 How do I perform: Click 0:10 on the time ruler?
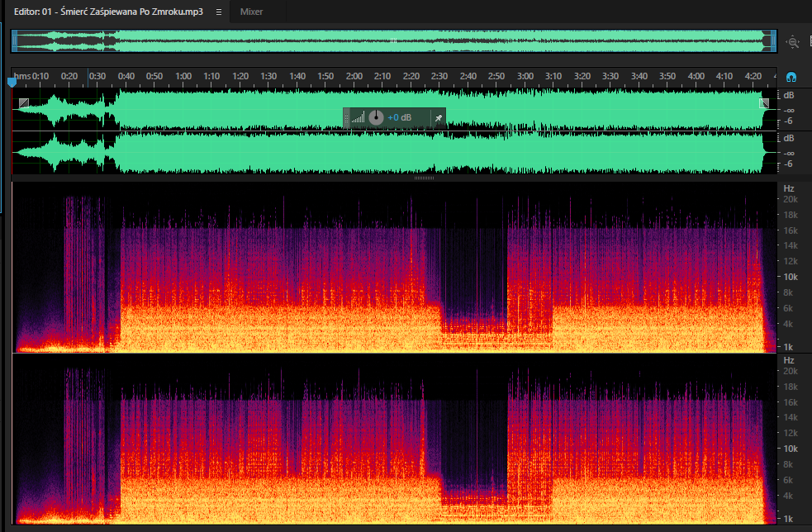40,76
